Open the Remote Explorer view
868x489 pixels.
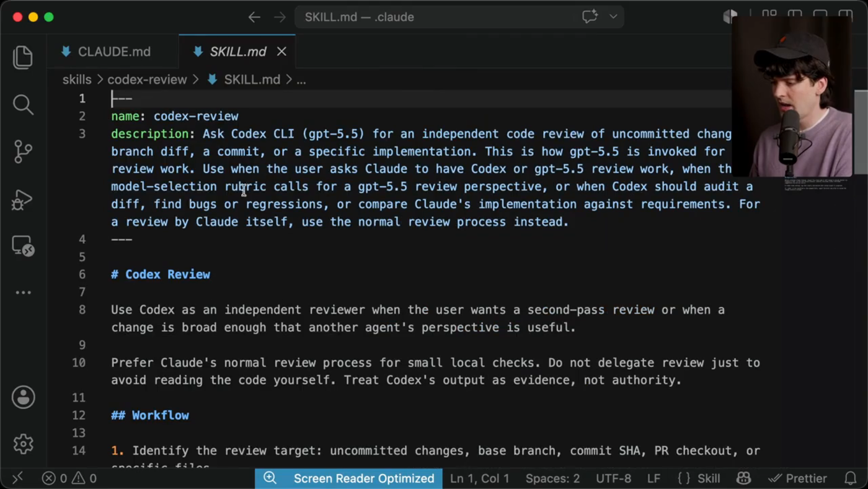click(23, 246)
